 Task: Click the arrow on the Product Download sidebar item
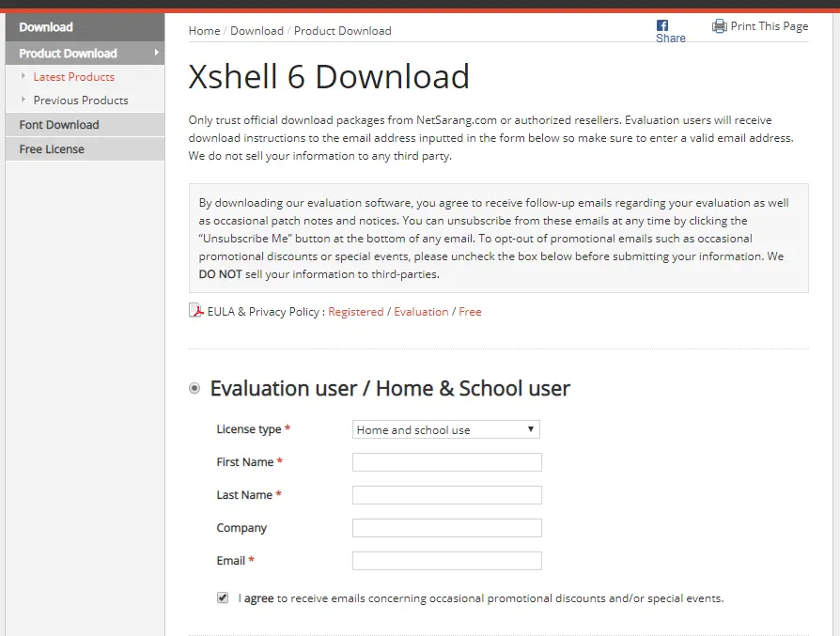tap(156, 53)
